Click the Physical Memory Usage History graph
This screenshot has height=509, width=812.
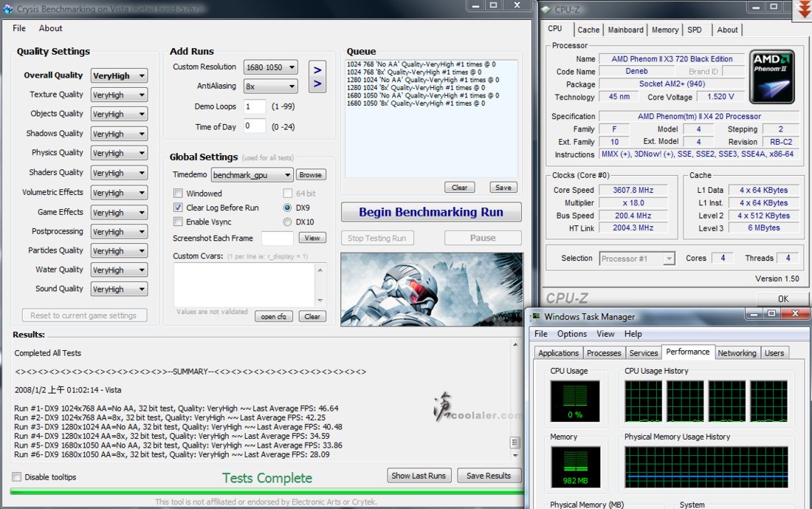pos(706,467)
